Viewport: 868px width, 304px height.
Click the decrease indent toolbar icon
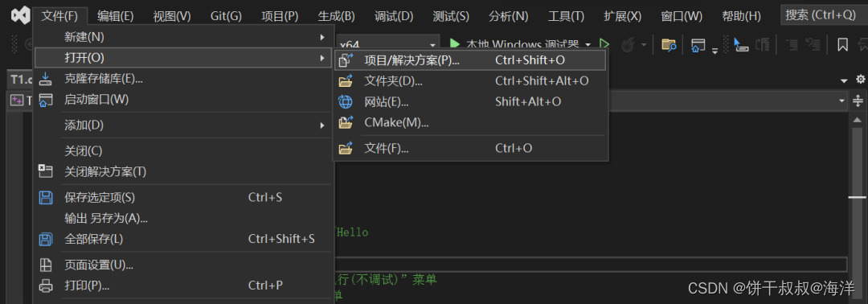(x=792, y=44)
